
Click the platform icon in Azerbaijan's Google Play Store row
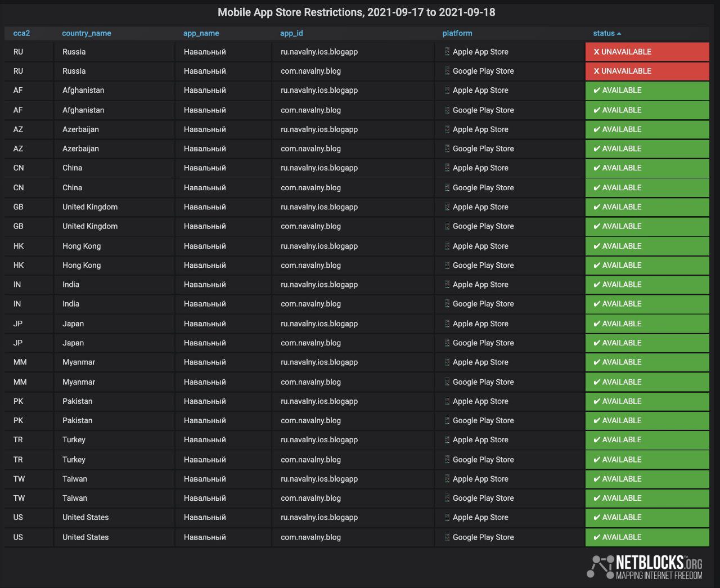pyautogui.click(x=447, y=149)
